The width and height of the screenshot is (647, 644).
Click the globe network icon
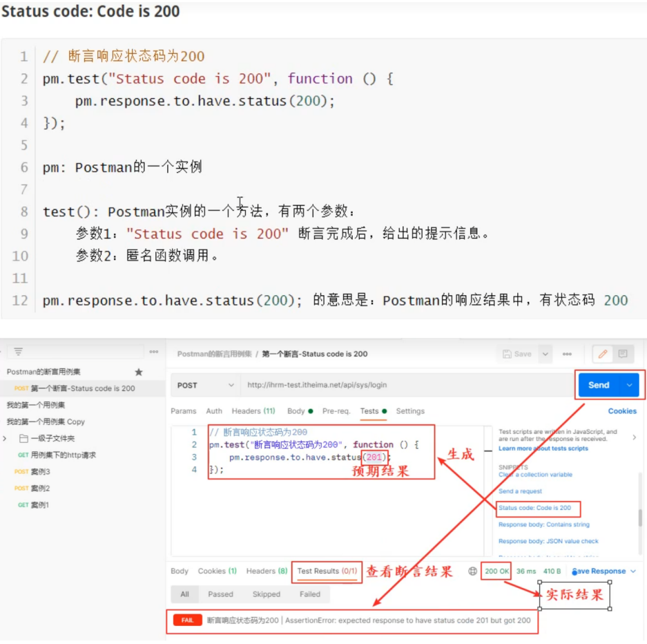(472, 571)
